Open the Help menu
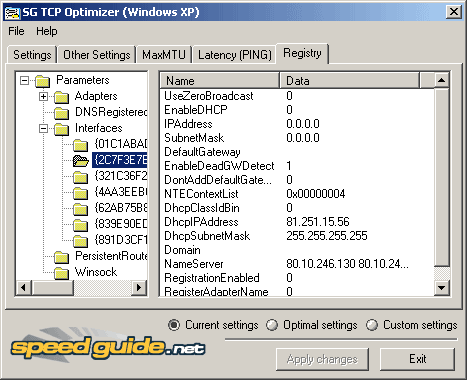 (47, 31)
